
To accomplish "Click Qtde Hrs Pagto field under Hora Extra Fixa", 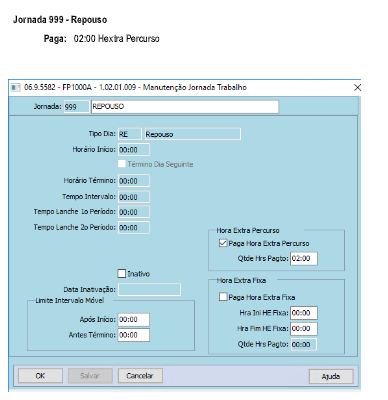I will (304, 344).
